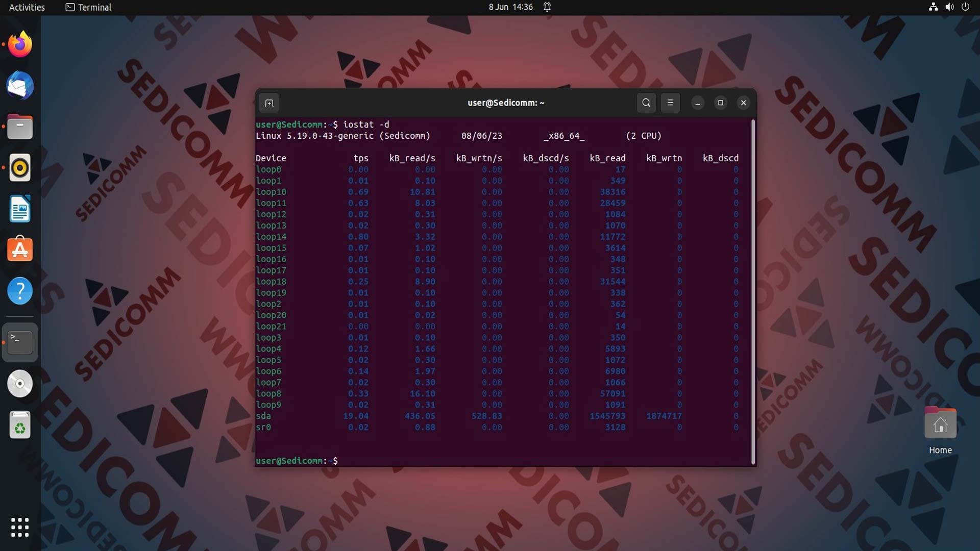Open terminal search

pyautogui.click(x=646, y=103)
